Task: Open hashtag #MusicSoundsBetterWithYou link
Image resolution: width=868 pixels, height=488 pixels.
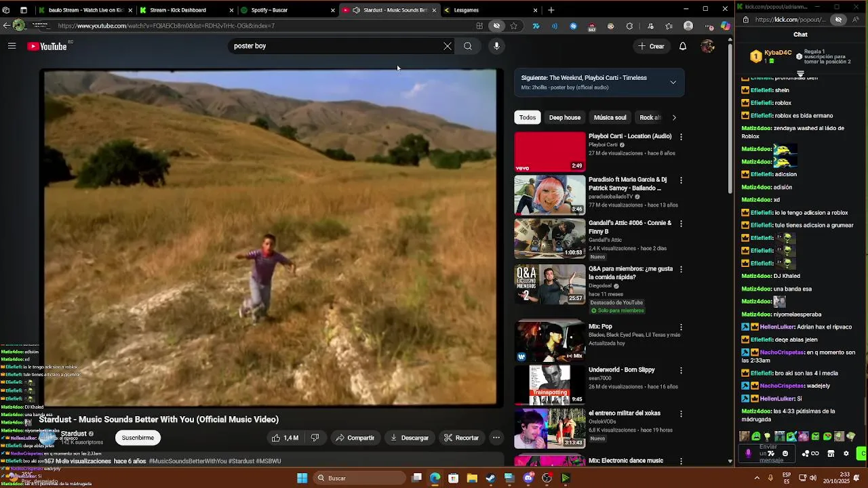Action: [x=188, y=461]
